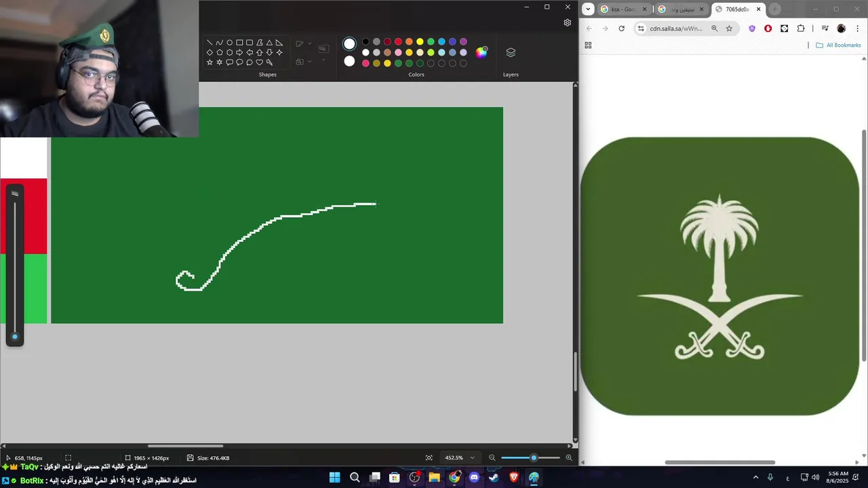
Task: Open Windows taskbar search
Action: click(355, 478)
